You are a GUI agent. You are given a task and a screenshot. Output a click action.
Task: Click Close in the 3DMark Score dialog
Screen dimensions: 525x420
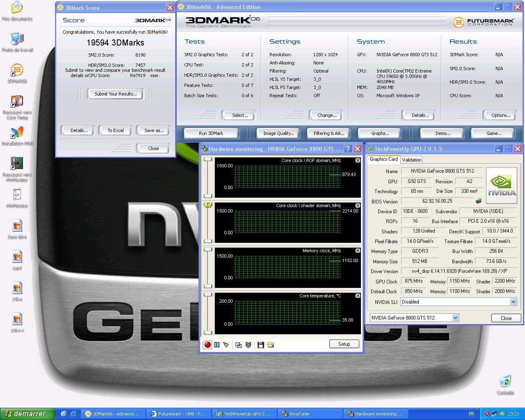[153, 148]
